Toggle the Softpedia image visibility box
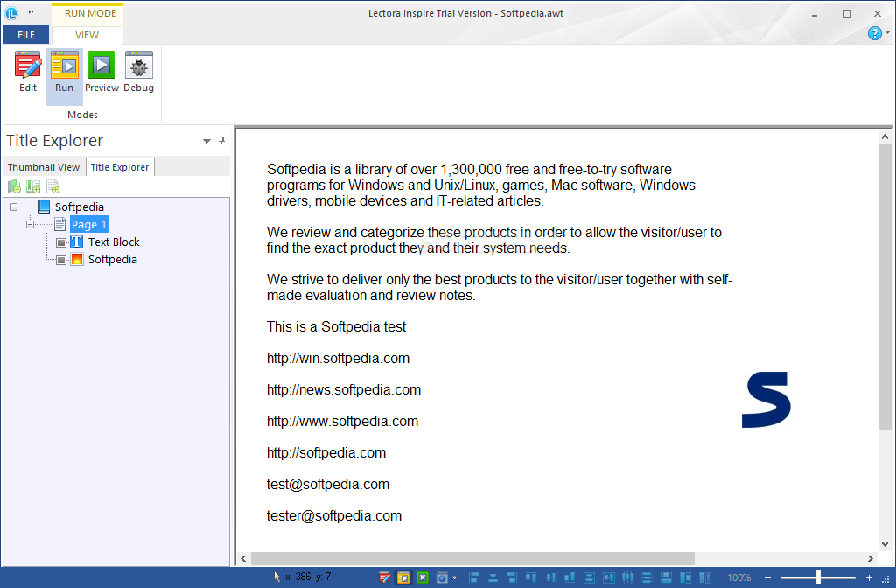Image resolution: width=896 pixels, height=588 pixels. (x=61, y=261)
